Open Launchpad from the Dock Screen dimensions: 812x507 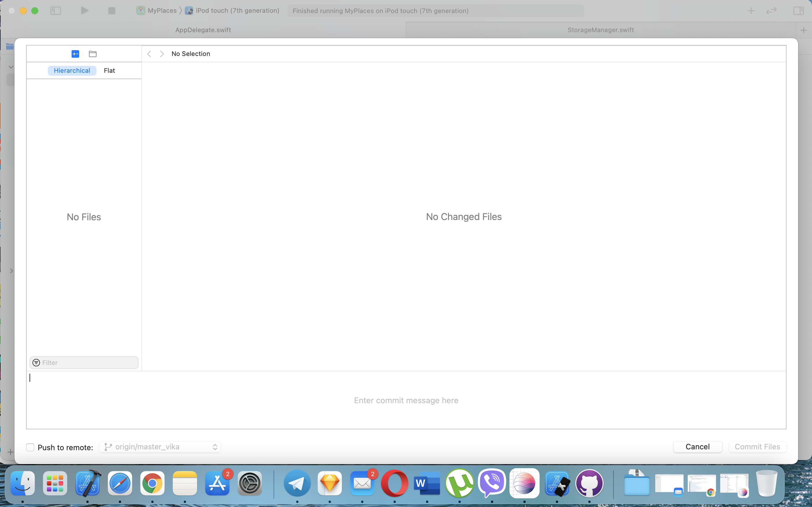55,483
